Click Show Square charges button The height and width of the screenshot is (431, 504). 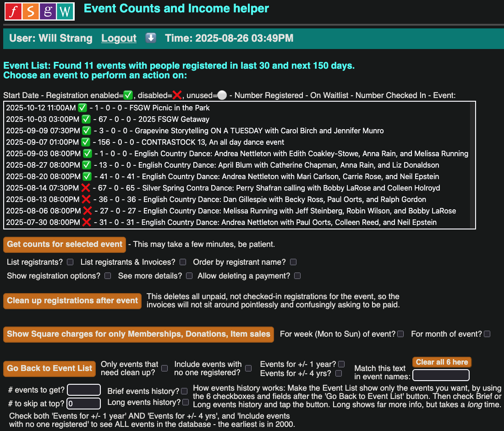tap(138, 334)
